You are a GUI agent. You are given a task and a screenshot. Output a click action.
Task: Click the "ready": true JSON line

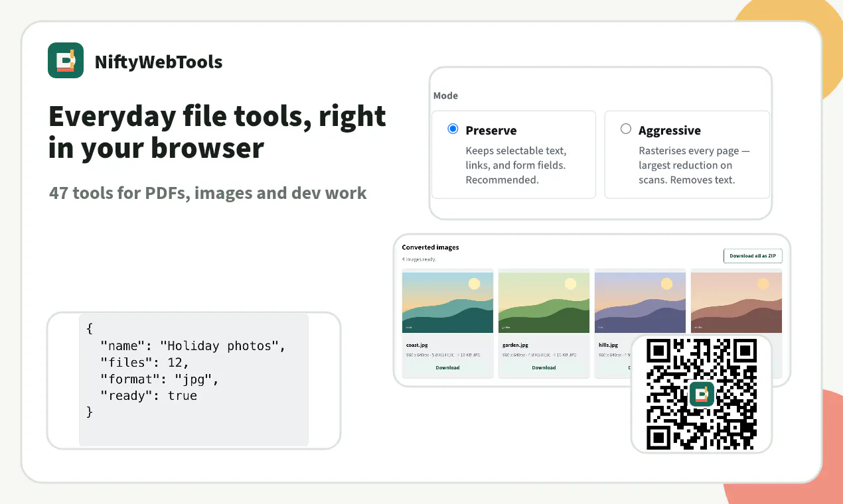pos(149,395)
